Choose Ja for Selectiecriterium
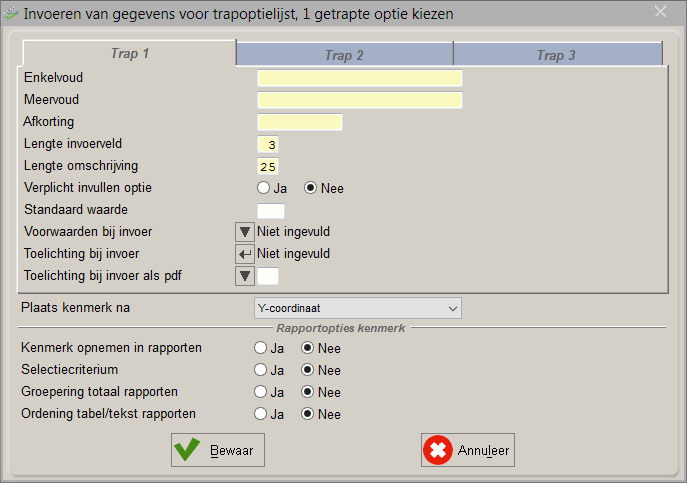This screenshot has width=687, height=483. [260, 370]
